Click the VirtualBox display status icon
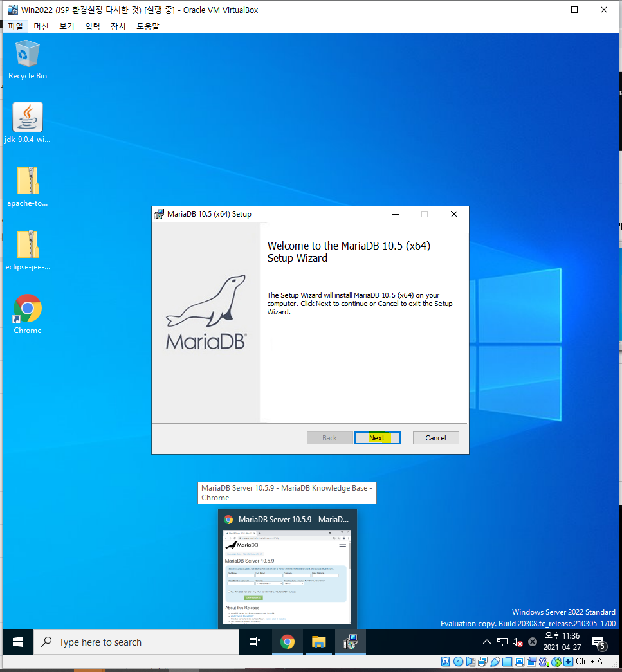Viewport: 622px width, 672px height. [519, 661]
